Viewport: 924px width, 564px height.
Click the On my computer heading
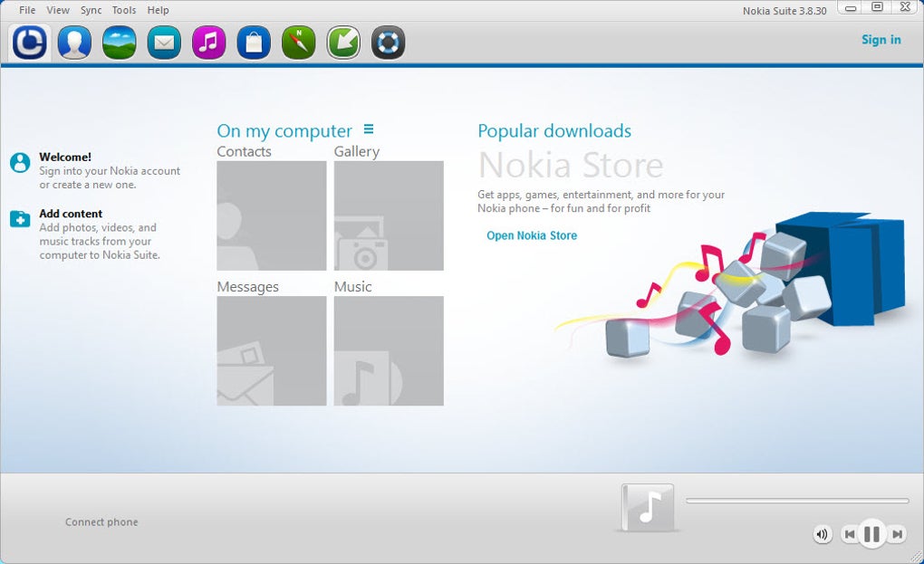[284, 130]
